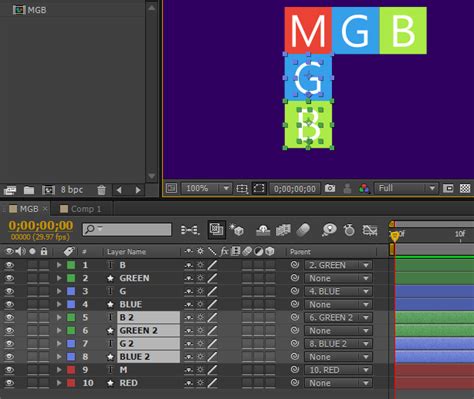The height and width of the screenshot is (399, 474).
Task: Toggle Auto-keyframe stopwatch icon
Action: coord(349,230)
